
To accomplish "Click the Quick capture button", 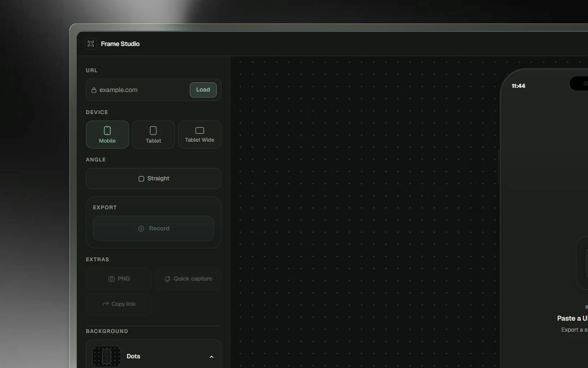I will [188, 279].
